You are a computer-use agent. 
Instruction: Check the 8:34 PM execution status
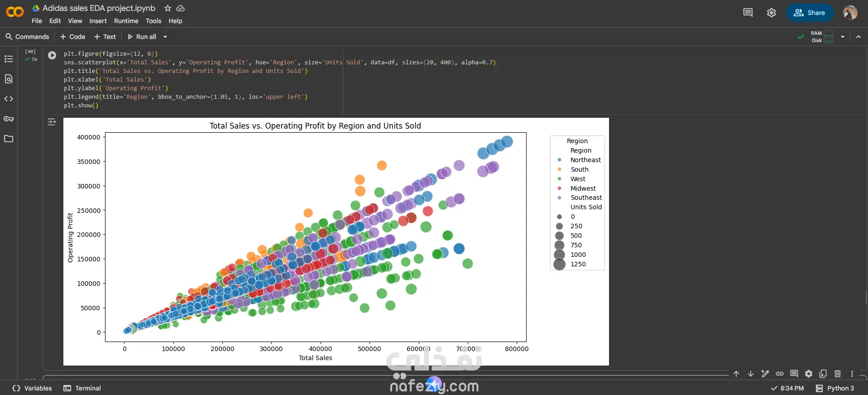click(x=787, y=388)
